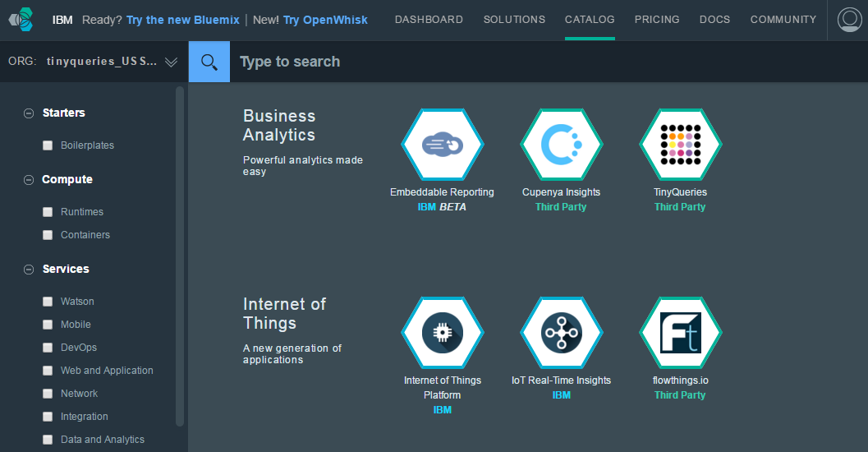
Task: Click the Business Analytics heading
Action: tap(279, 125)
